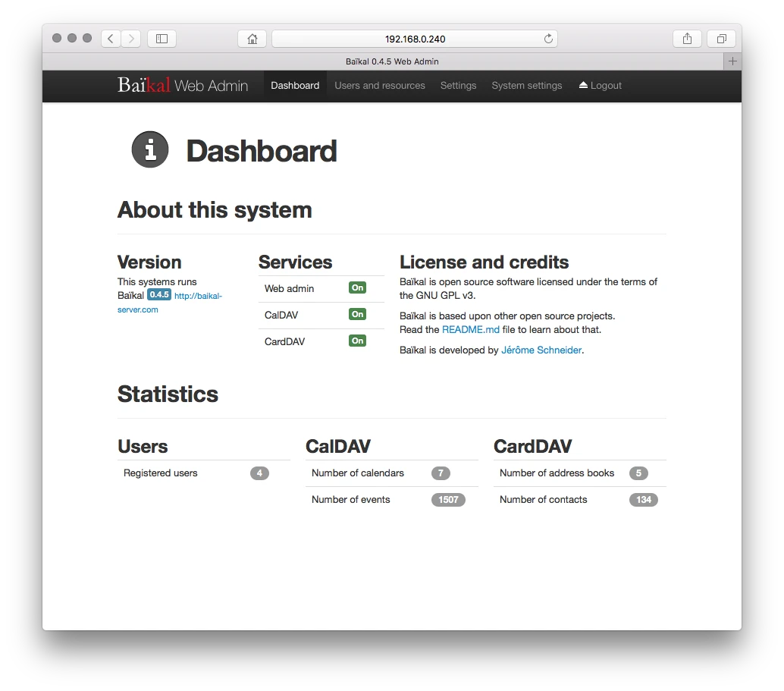Click the registered users count 4
The image size is (784, 691).
pyautogui.click(x=259, y=473)
